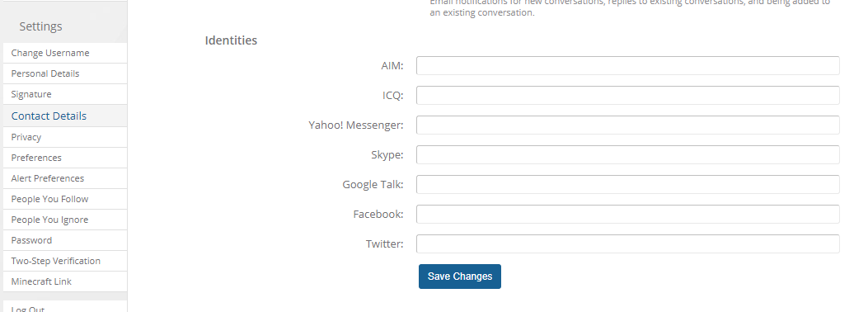Click the Twitter text field

click(x=628, y=243)
